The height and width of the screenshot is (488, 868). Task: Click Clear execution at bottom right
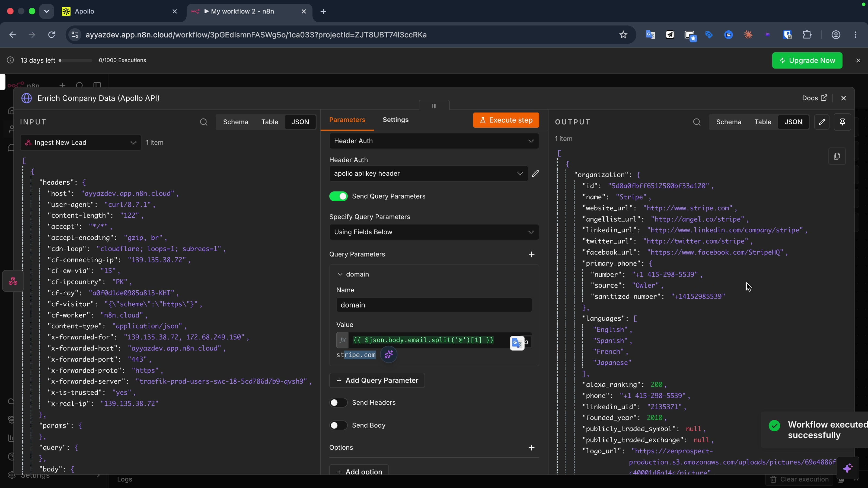tap(800, 479)
